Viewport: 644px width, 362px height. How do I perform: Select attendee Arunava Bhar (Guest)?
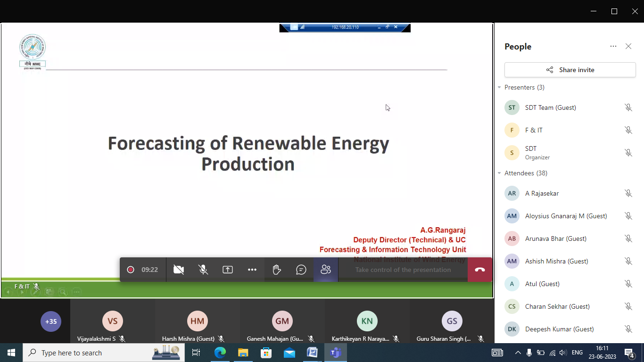(x=555, y=239)
